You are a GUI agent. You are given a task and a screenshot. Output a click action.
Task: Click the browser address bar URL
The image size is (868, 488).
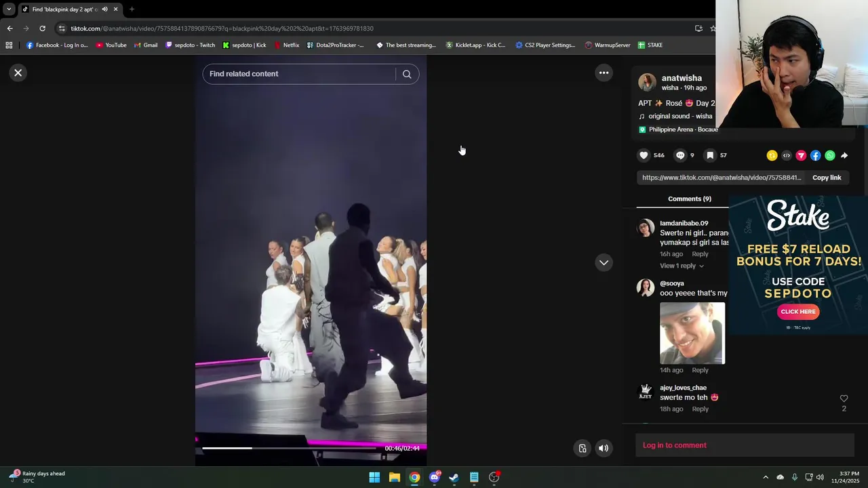pos(222,28)
